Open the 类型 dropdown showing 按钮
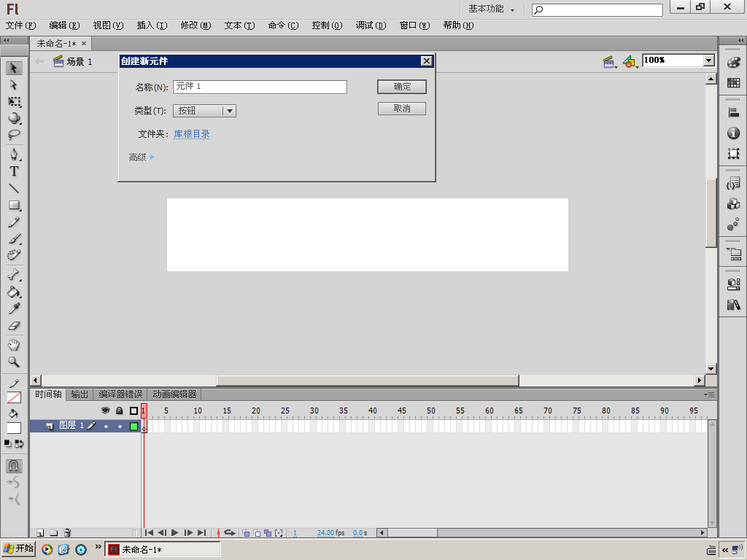 click(204, 111)
